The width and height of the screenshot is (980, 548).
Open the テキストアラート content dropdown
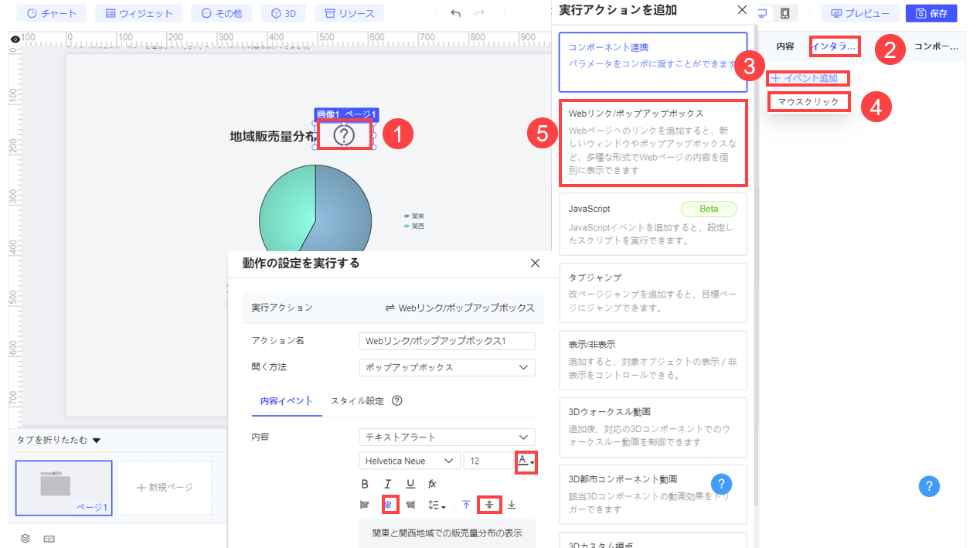(x=447, y=437)
